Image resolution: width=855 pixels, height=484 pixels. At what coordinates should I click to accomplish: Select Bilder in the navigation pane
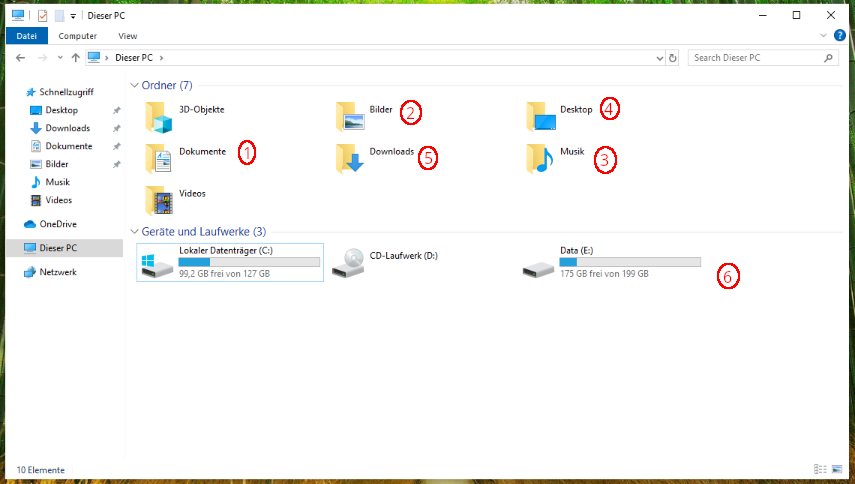(x=57, y=164)
